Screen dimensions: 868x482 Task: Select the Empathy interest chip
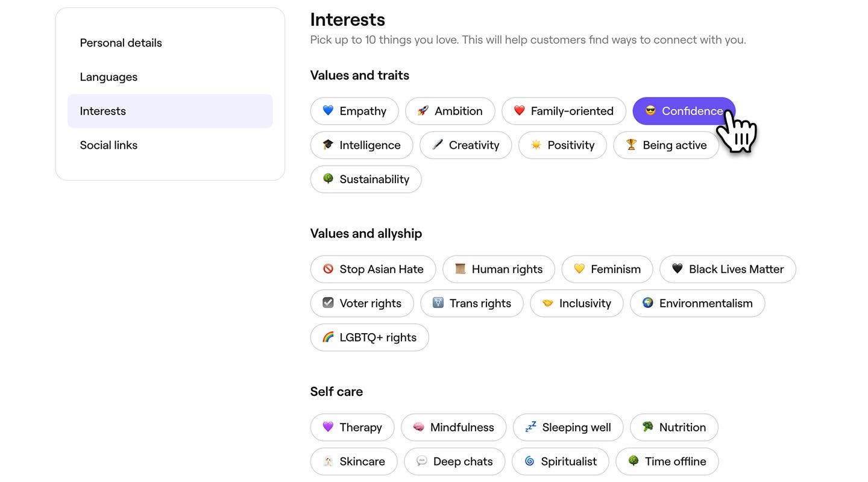point(354,111)
